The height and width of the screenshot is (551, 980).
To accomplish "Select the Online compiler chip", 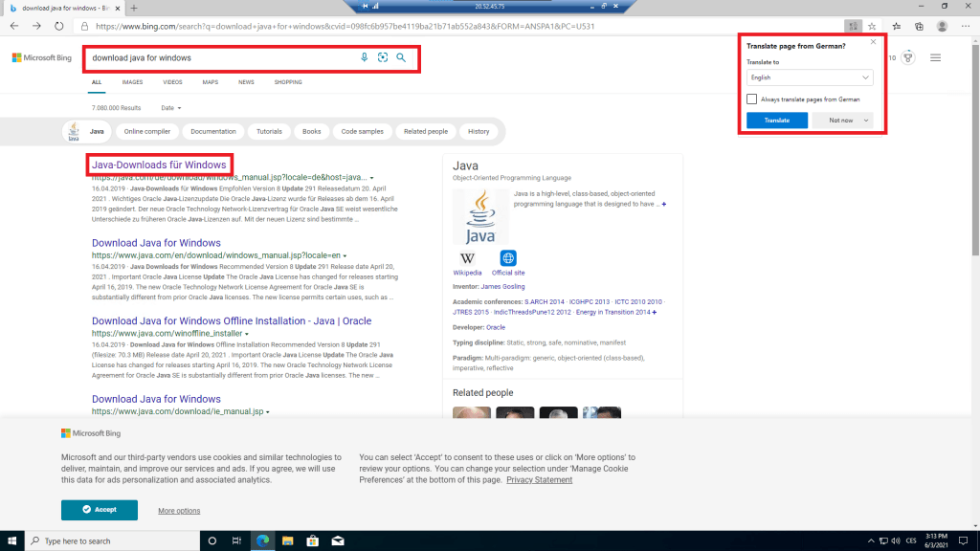I will pos(146,131).
